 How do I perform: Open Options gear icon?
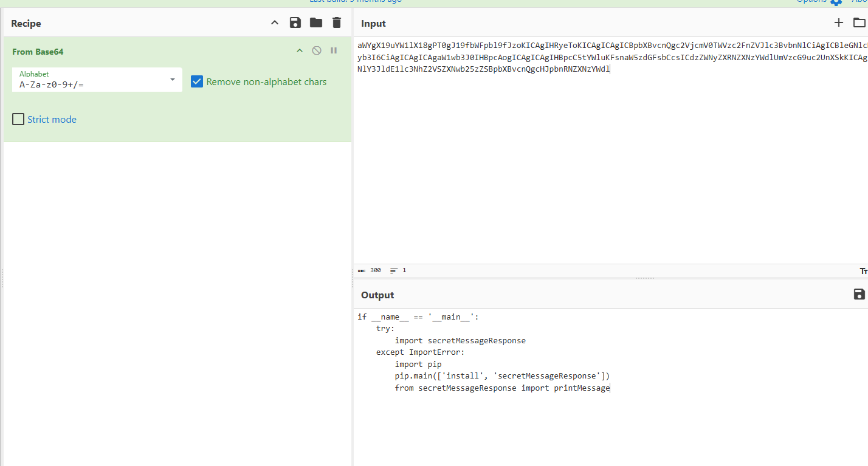coord(836,2)
